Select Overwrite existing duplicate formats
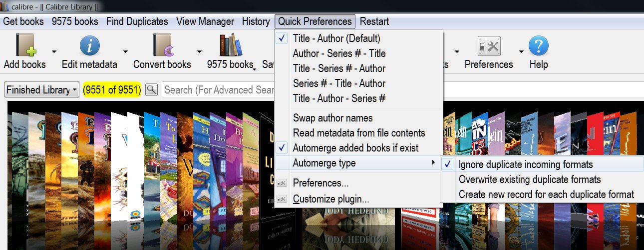The image size is (644, 250). pos(542,179)
